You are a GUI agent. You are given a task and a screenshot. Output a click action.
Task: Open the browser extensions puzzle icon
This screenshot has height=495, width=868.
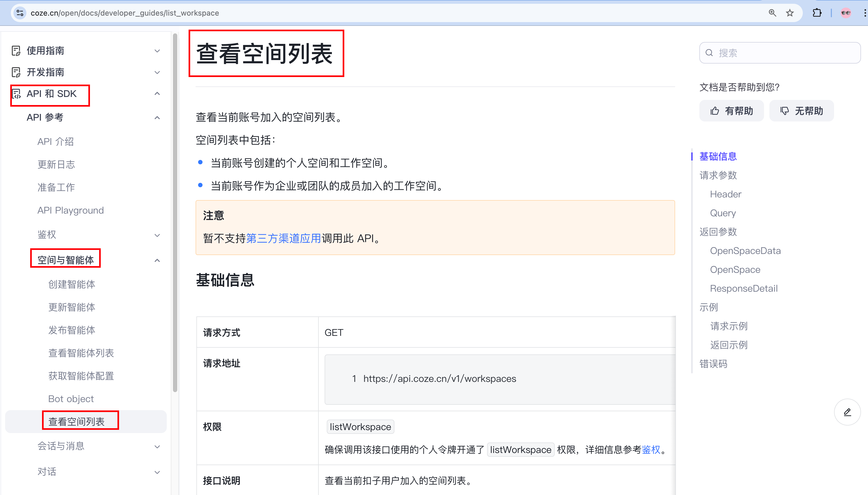pos(817,13)
